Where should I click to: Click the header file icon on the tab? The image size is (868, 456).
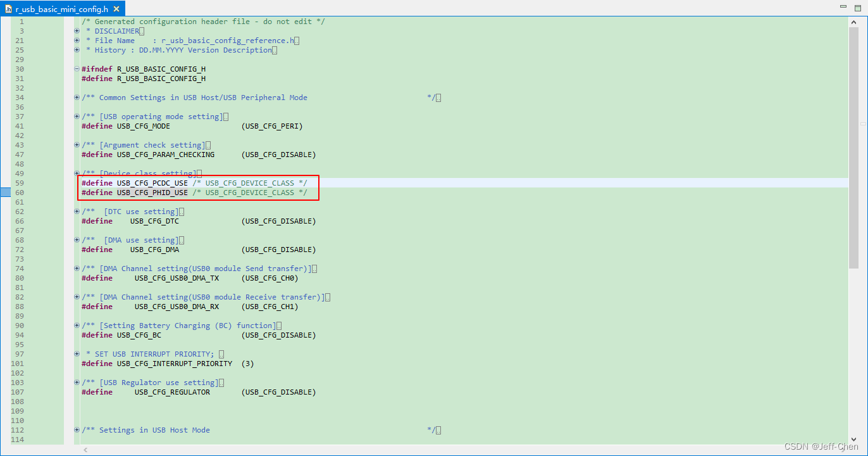click(x=8, y=9)
